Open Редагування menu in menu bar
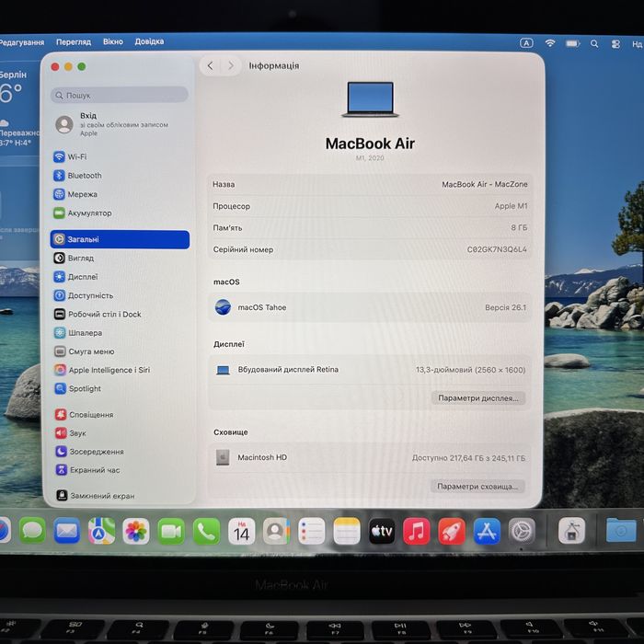This screenshot has width=644, height=644. click(22, 42)
